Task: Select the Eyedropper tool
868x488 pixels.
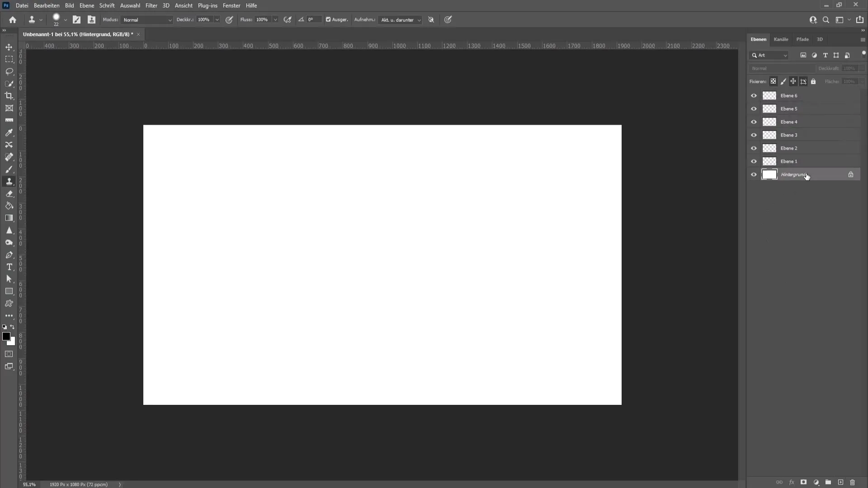Action: (x=9, y=132)
